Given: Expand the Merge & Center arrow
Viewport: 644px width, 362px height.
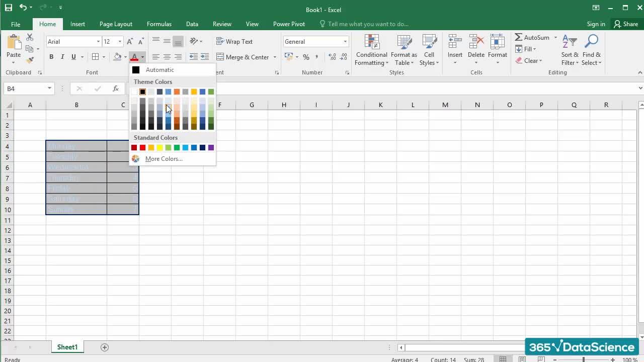Looking at the screenshot, I should [275, 57].
